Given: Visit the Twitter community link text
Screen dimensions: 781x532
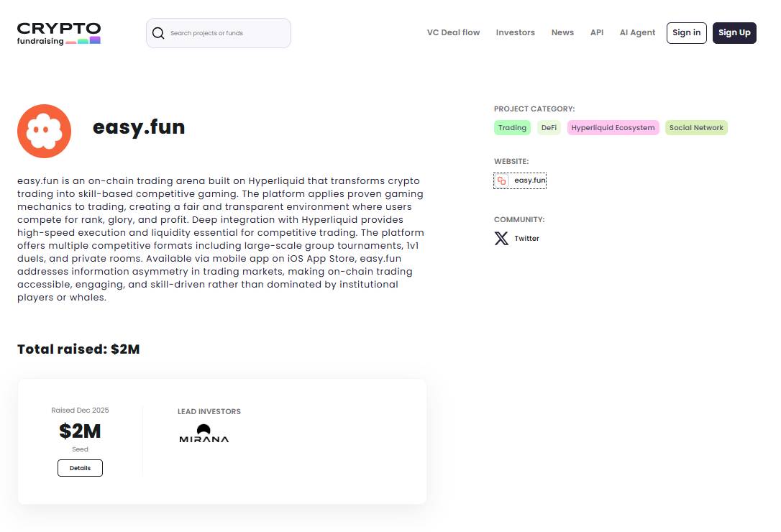Looking at the screenshot, I should coord(526,239).
